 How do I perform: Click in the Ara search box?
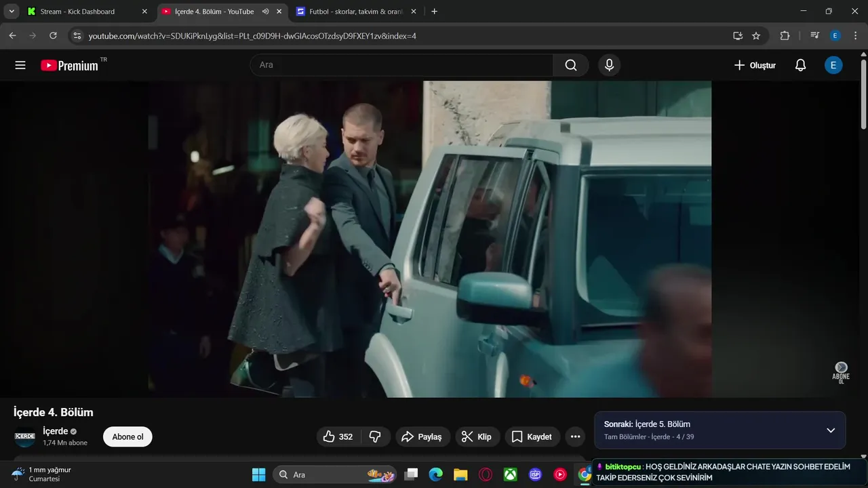[401, 65]
